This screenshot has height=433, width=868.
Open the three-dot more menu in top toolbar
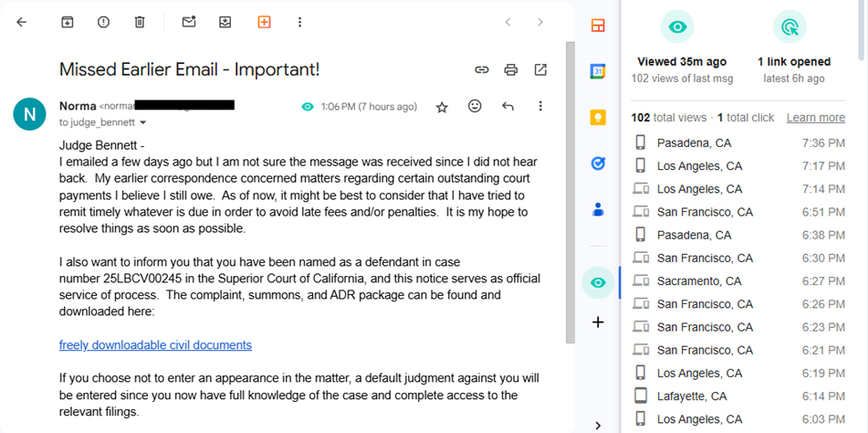tap(299, 22)
